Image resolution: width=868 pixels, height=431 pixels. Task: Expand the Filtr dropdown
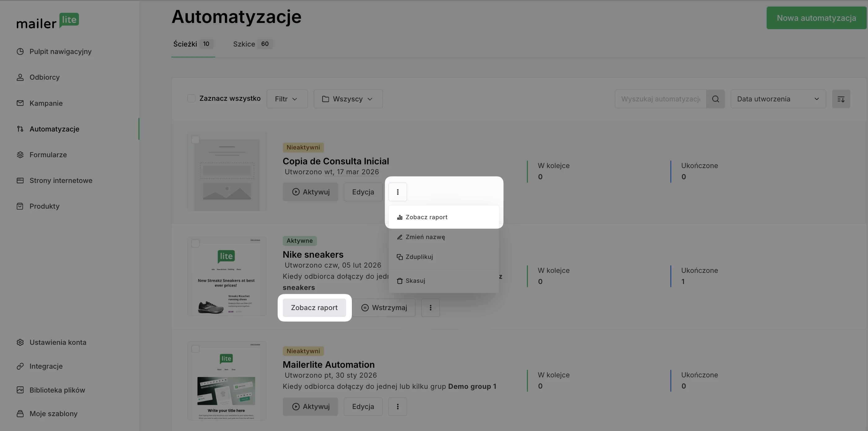[287, 99]
